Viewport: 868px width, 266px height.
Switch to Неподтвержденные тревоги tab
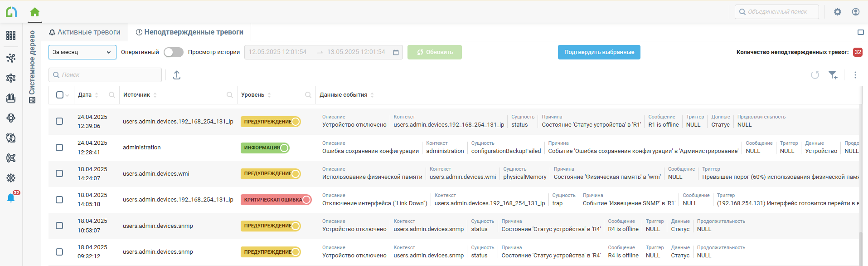(x=189, y=32)
